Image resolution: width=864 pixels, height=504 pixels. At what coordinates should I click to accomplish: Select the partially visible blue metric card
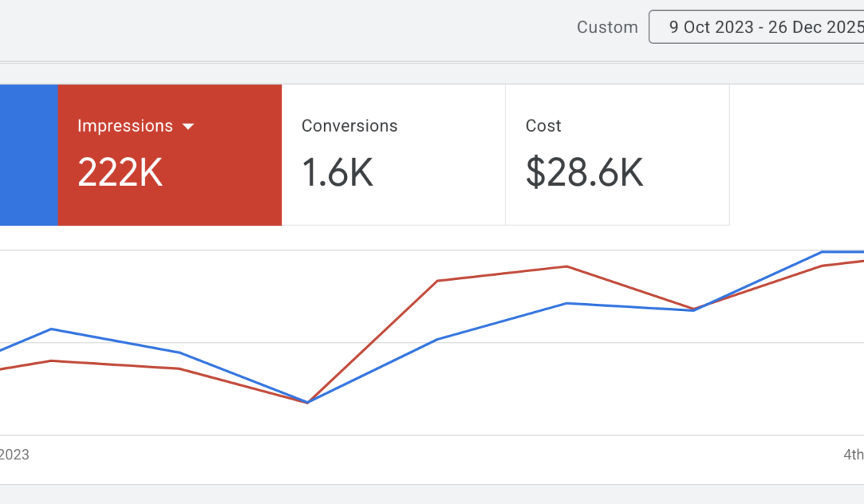point(29,154)
